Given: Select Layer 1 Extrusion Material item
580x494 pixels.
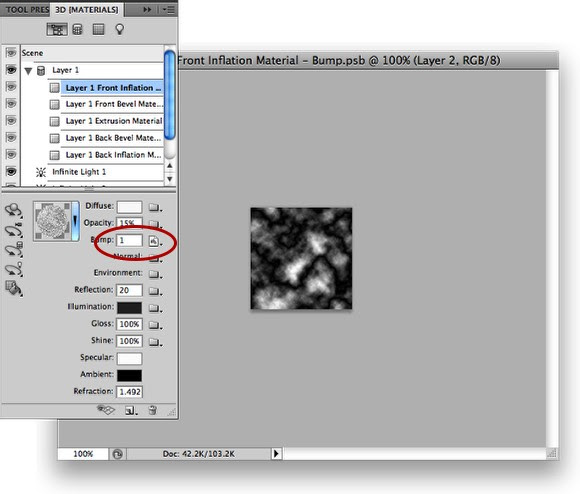Looking at the screenshot, I should tap(112, 121).
